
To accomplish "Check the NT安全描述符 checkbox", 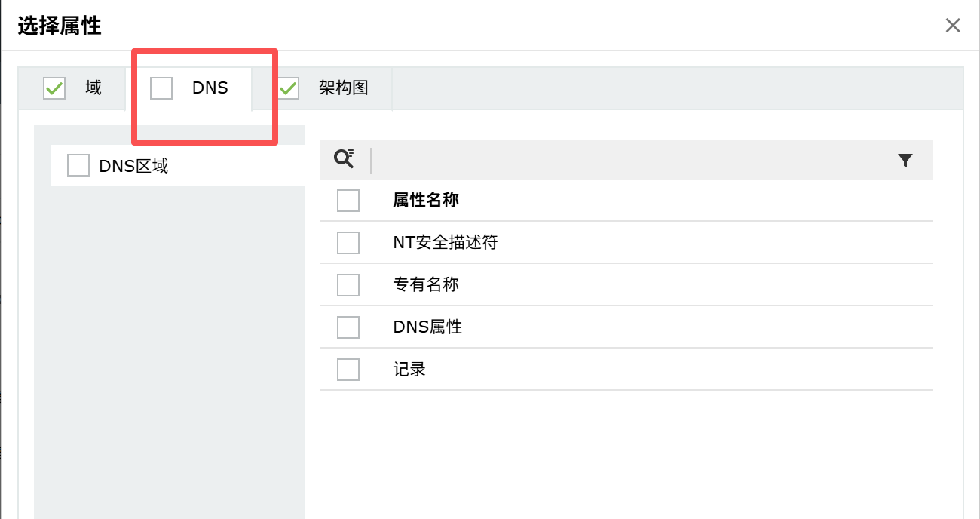I will (348, 243).
